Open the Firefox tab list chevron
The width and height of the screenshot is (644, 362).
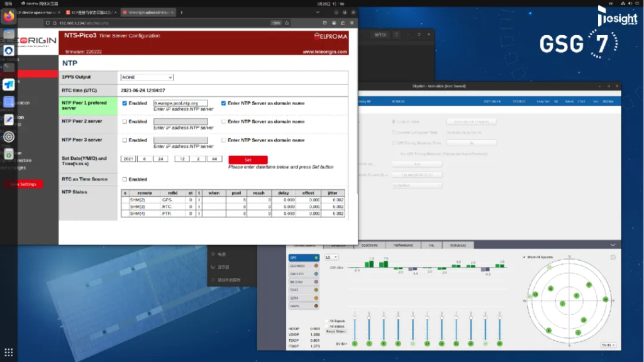pos(318,13)
